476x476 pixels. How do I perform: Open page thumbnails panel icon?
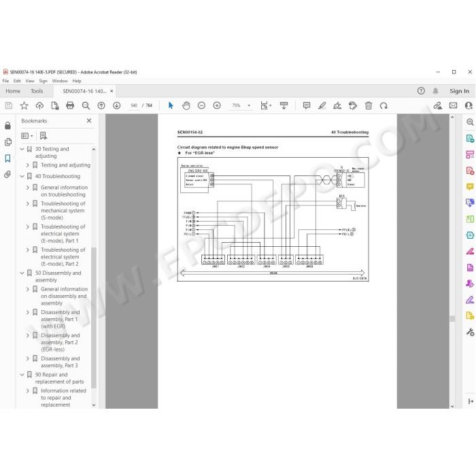point(8,141)
